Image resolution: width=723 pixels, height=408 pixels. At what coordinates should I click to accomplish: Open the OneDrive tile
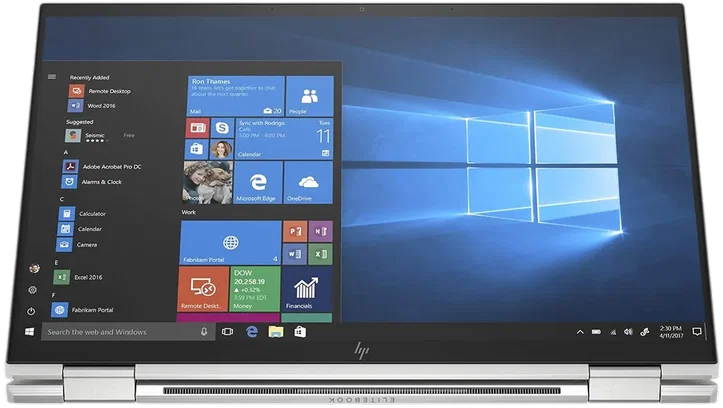[x=309, y=183]
